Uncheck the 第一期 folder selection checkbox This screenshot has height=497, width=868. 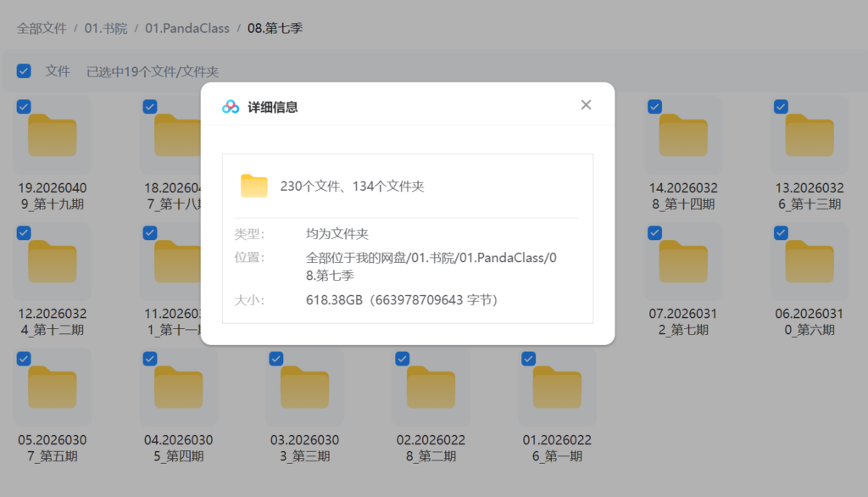click(528, 358)
